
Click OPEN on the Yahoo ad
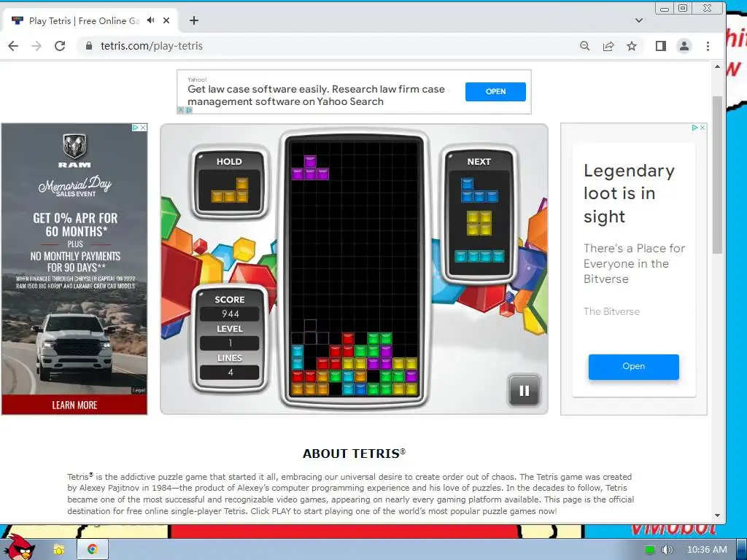495,91
